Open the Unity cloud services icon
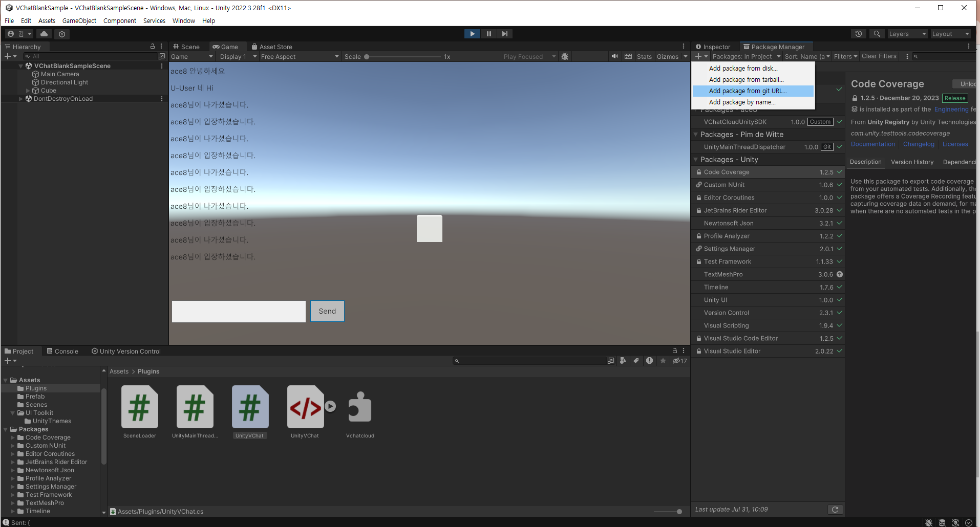Image resolution: width=980 pixels, height=527 pixels. [44, 34]
